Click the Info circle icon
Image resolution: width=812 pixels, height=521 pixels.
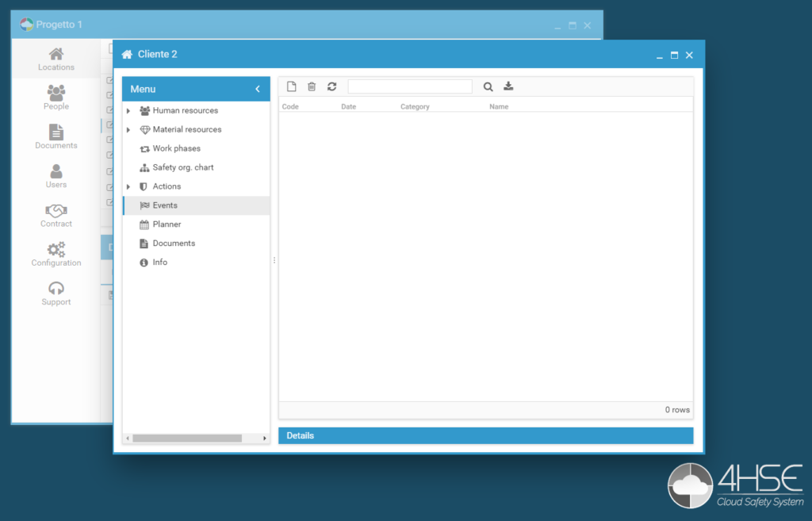[x=144, y=262]
